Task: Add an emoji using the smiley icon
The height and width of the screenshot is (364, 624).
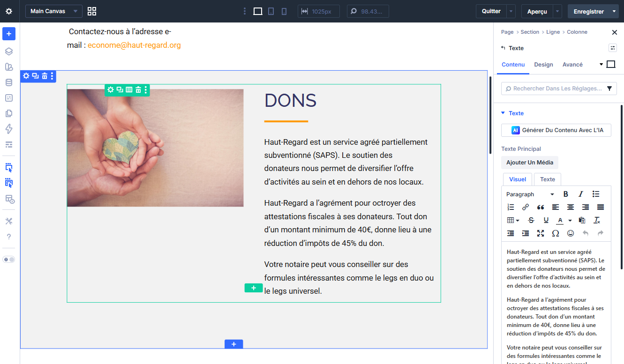Action: [571, 233]
